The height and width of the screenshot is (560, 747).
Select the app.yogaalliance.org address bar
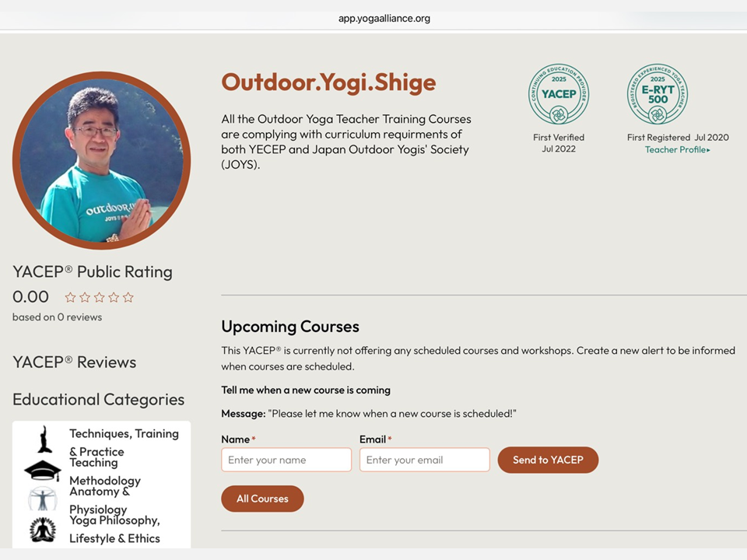[384, 19]
